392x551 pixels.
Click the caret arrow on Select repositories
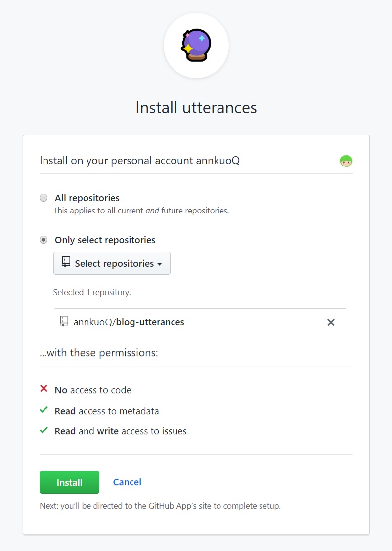160,264
